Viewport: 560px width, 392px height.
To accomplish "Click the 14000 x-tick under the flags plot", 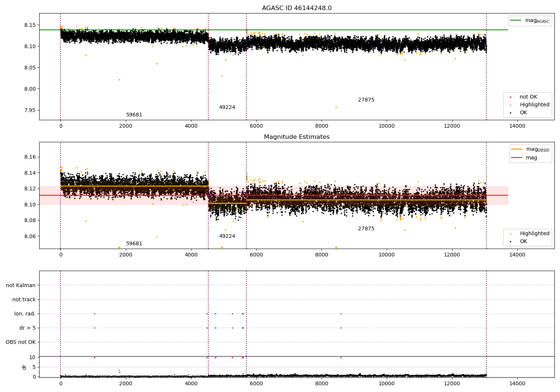I will point(517,383).
